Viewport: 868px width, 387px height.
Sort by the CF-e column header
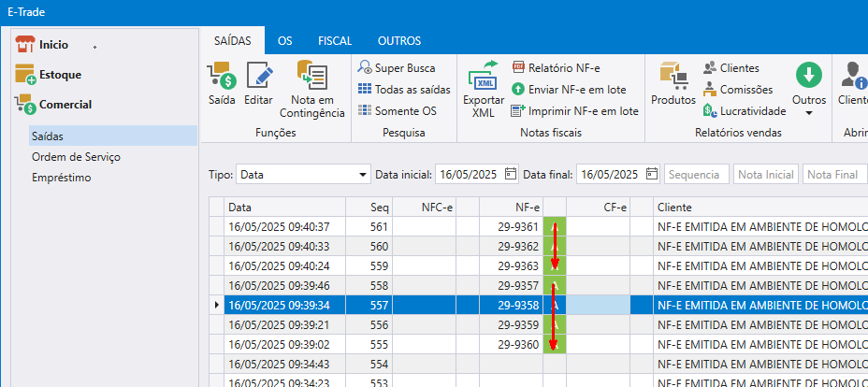point(599,208)
